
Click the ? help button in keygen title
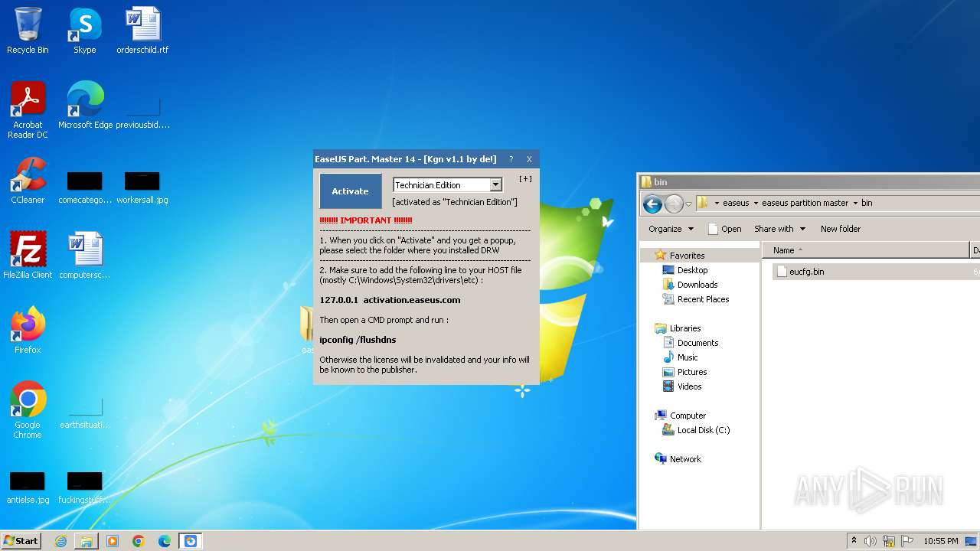(x=511, y=159)
